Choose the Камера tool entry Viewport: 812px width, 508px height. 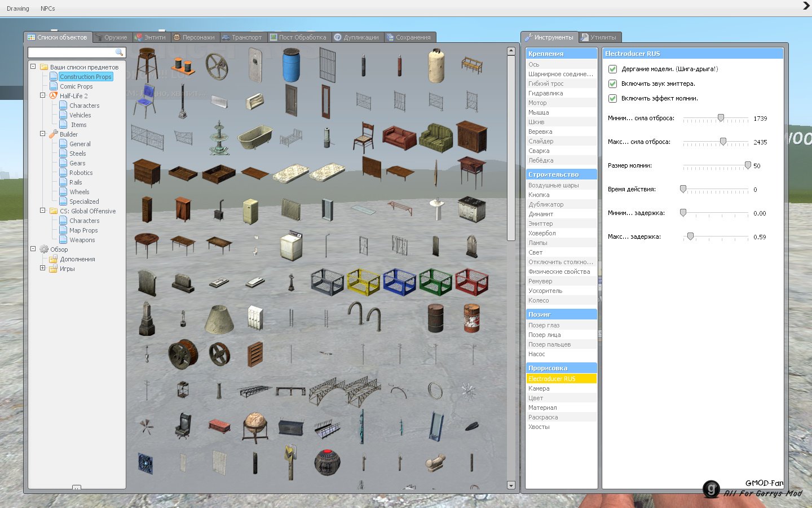(x=539, y=388)
